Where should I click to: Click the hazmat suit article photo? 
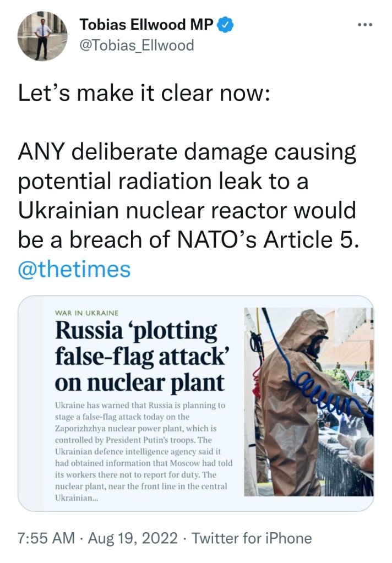(308, 402)
